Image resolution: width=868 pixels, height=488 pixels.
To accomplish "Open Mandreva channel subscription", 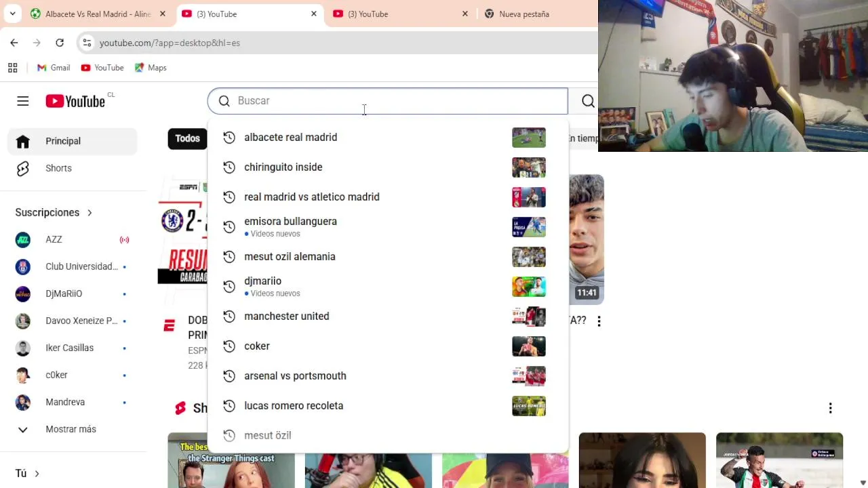I will pos(73,402).
